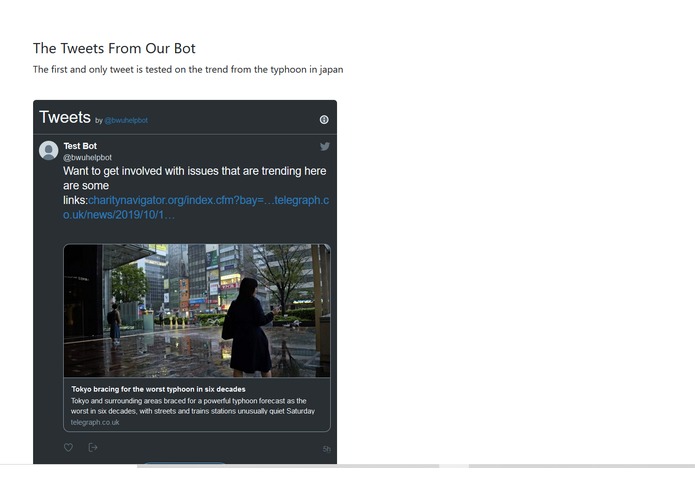
Task: Click the horizontal scrollbar at page bottom
Action: [x=288, y=466]
